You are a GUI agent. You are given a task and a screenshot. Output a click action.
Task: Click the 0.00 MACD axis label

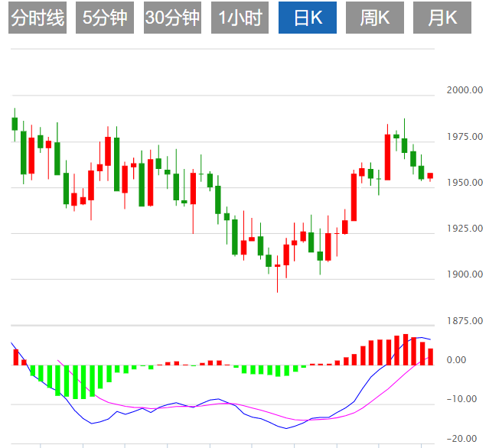456,360
